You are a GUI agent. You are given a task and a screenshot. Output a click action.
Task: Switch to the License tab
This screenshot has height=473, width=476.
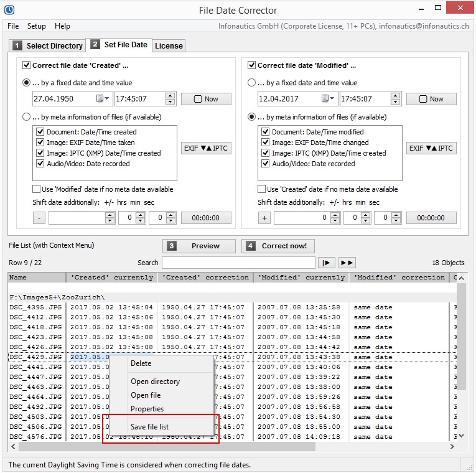(x=169, y=46)
